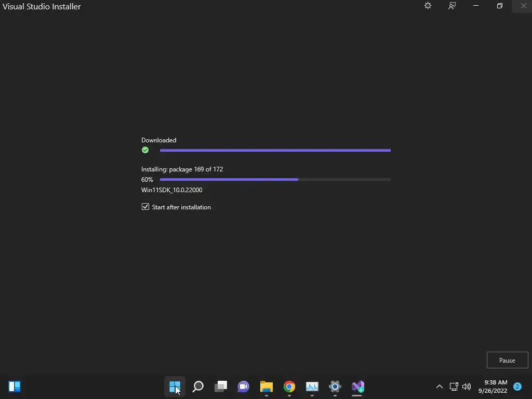Click the green download complete checkmark
532x399 pixels.
pos(145,150)
